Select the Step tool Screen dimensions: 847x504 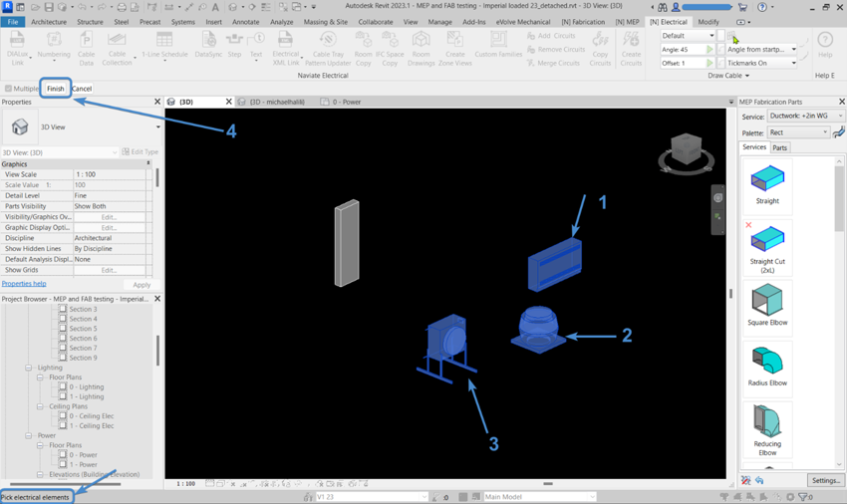pos(234,46)
